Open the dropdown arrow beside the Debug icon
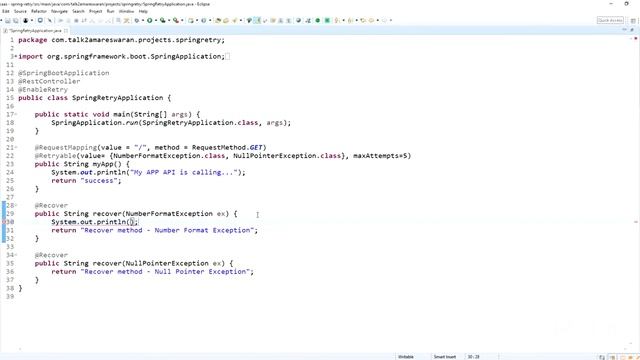Viewport: 640px width, 360px height. coord(143,20)
